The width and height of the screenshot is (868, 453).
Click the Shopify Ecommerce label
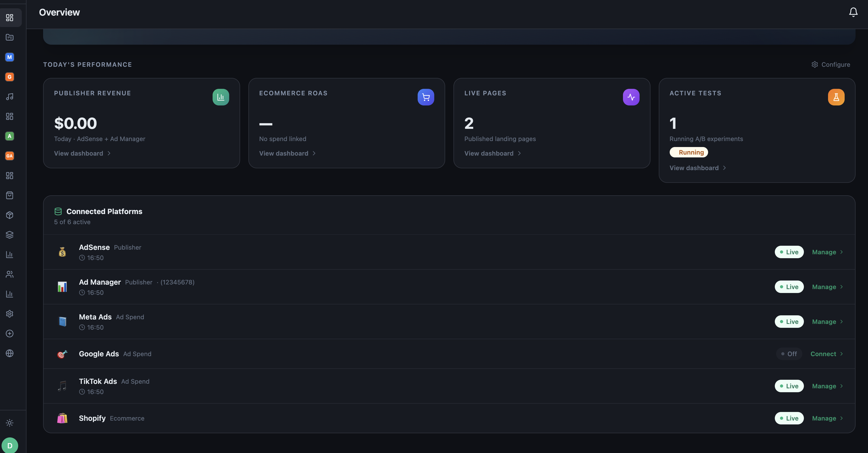pos(127,418)
